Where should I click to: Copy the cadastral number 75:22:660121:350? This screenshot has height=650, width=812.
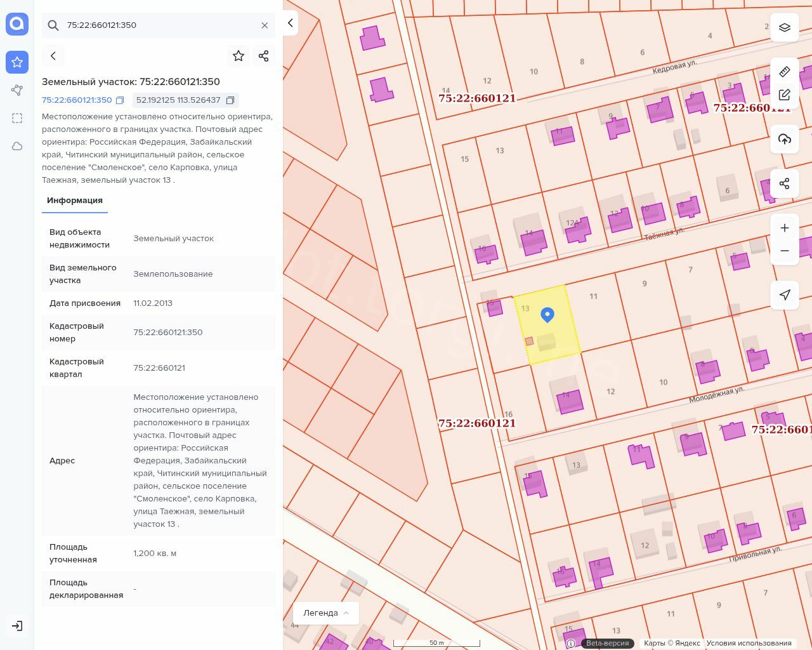click(x=120, y=100)
